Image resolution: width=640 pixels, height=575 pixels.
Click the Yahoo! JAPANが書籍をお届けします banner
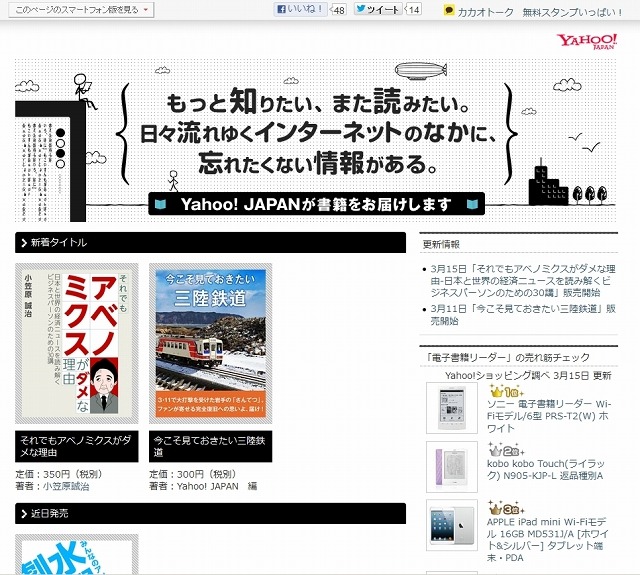pyautogui.click(x=316, y=204)
